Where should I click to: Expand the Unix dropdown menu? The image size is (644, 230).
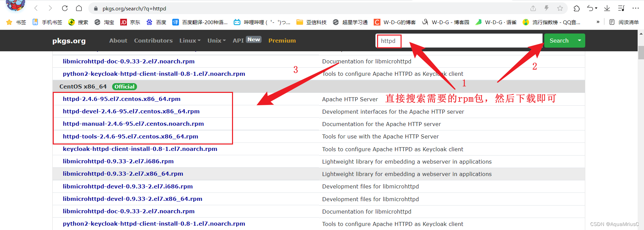coord(217,41)
